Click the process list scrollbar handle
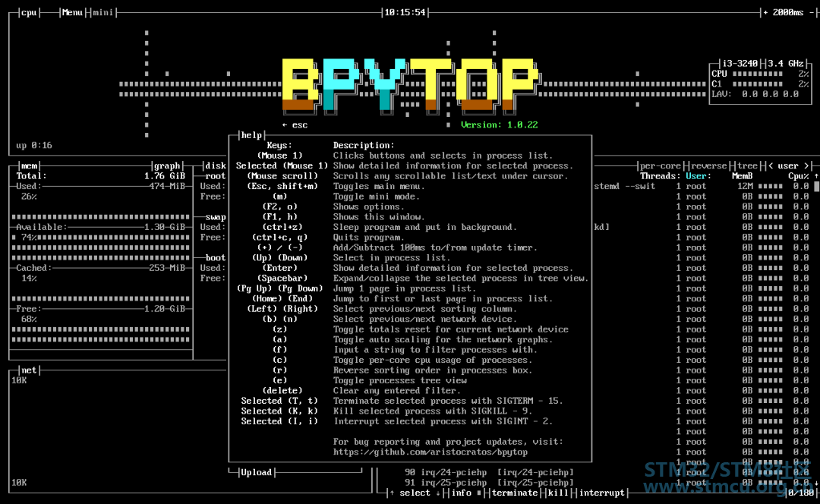 coord(816,186)
